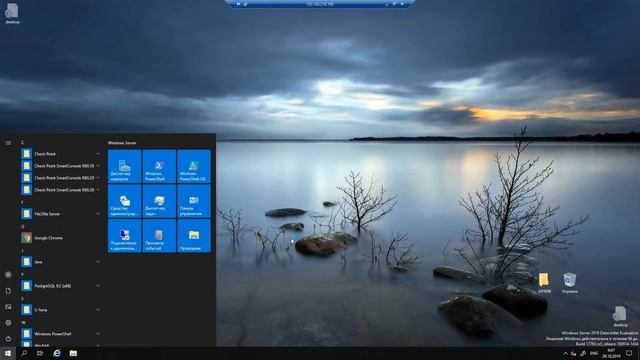The image size is (640, 360).
Task: Expand the Windows PowerShell folder in list
Action: pyautogui.click(x=98, y=334)
